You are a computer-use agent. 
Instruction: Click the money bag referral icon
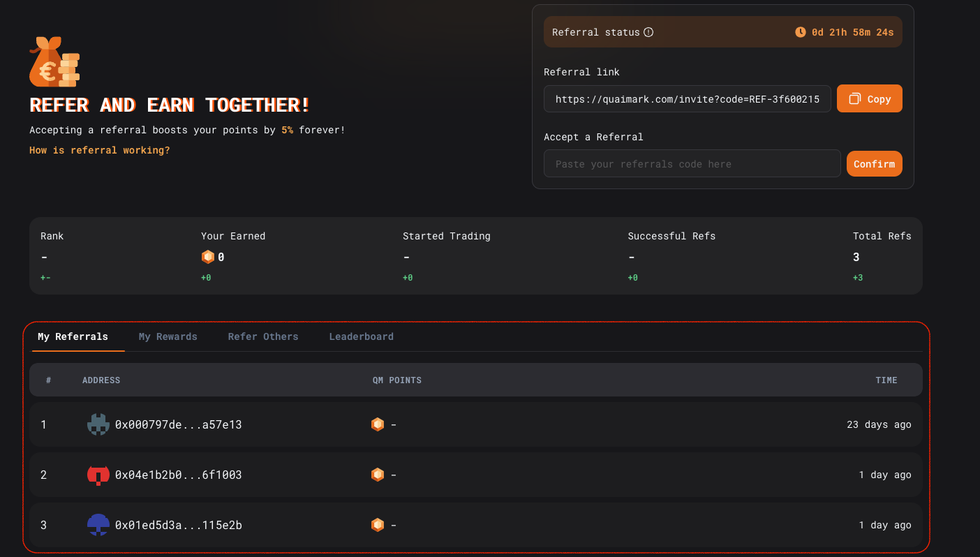(x=54, y=62)
